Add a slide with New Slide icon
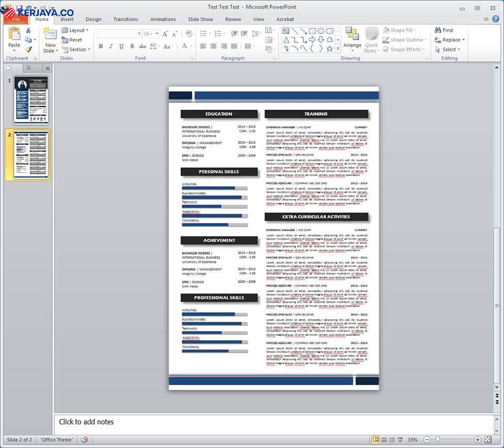The image size is (504, 448). pyautogui.click(x=50, y=35)
